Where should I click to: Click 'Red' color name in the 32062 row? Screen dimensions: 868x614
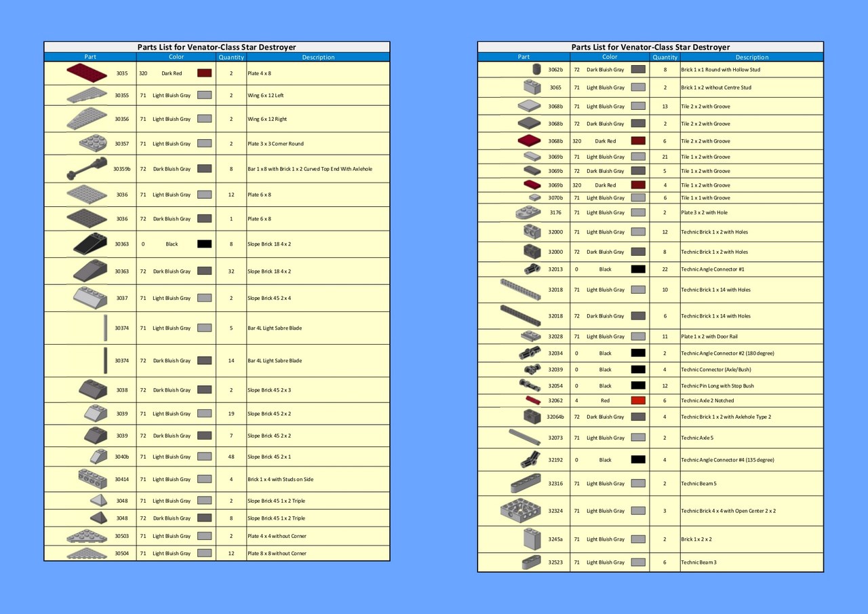[x=605, y=400]
